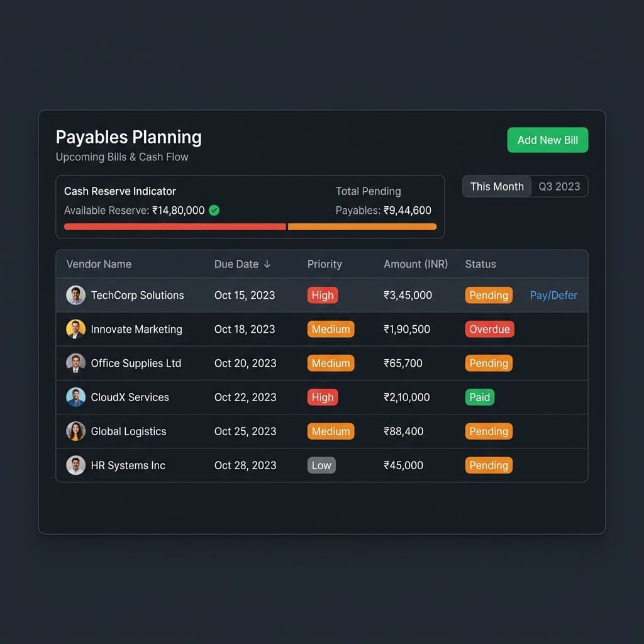The height and width of the screenshot is (644, 644).
Task: Click the Oct 15, 2023 due date
Action: pos(245,296)
